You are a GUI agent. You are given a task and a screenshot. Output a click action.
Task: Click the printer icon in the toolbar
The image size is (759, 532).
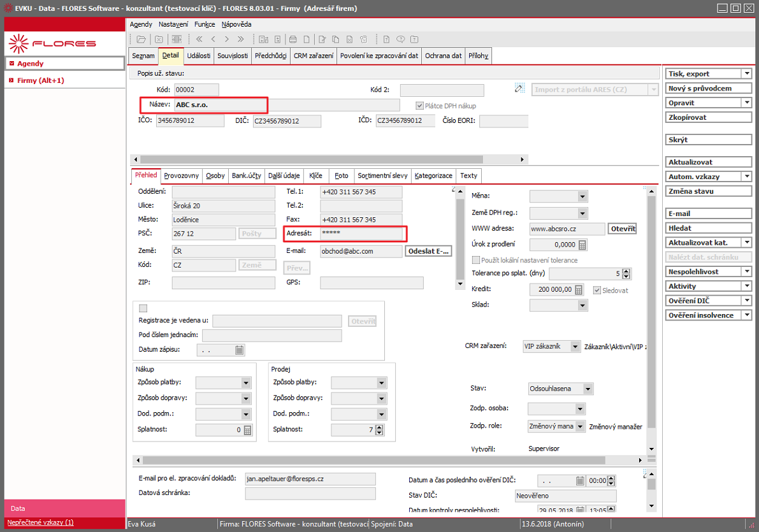point(293,40)
